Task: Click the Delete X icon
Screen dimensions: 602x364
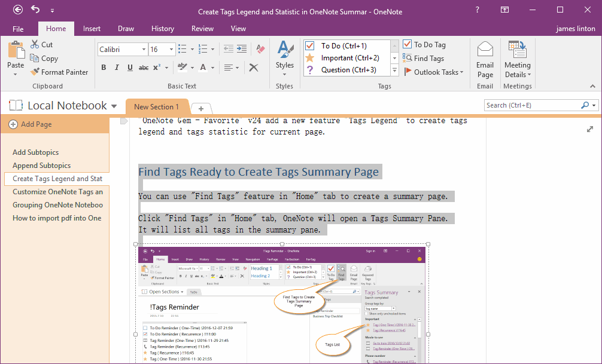Action: (x=253, y=68)
